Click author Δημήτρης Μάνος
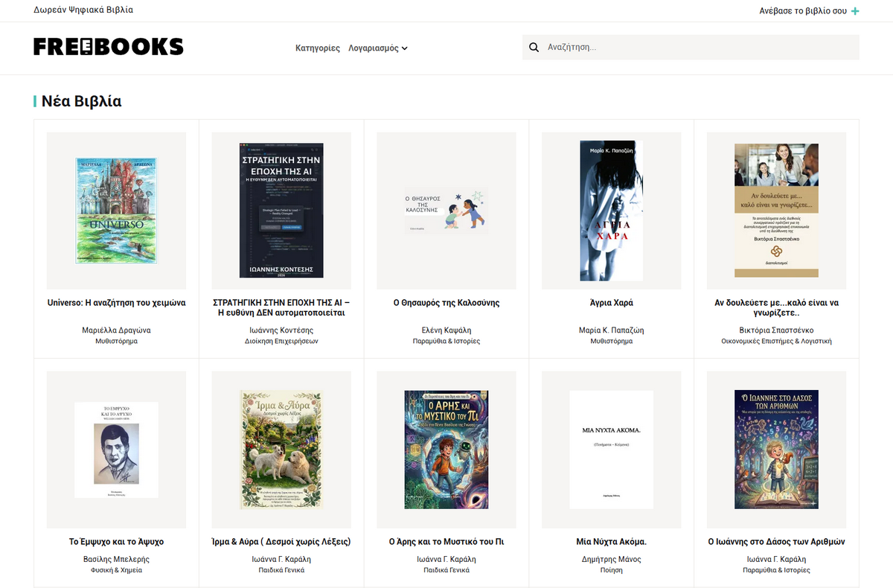 click(x=611, y=559)
